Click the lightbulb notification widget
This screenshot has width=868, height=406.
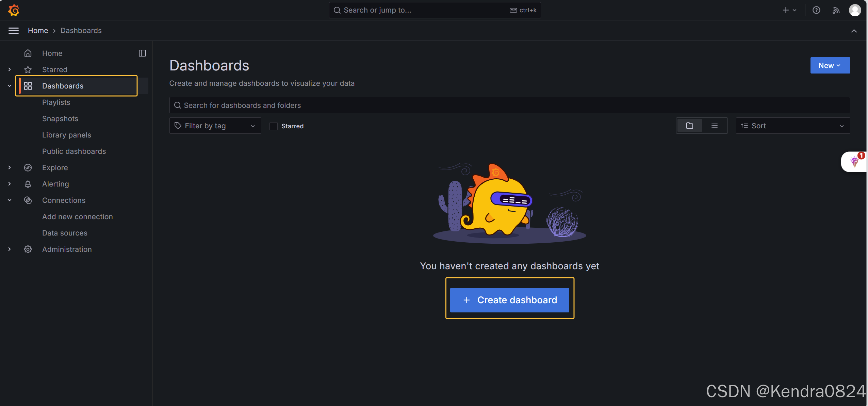[x=854, y=162]
